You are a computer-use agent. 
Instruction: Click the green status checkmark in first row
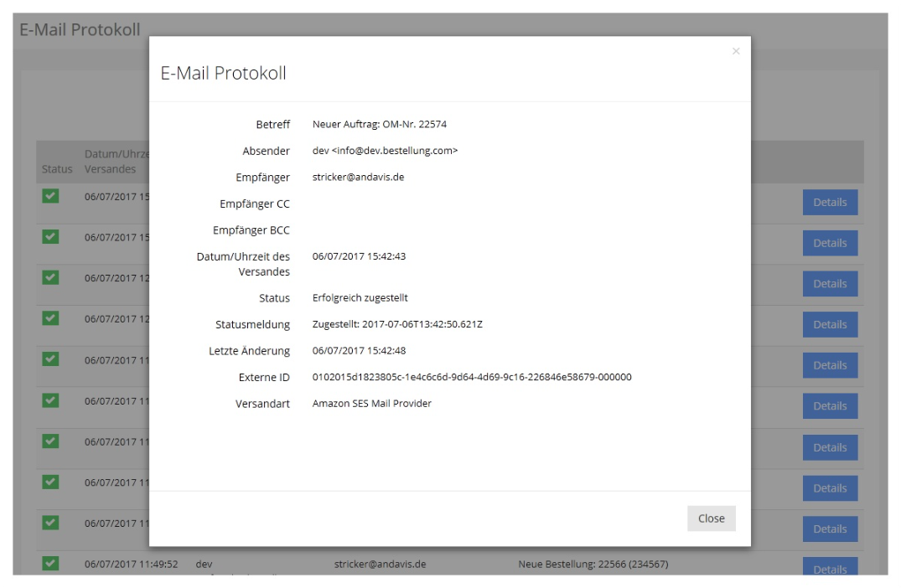[x=50, y=196]
